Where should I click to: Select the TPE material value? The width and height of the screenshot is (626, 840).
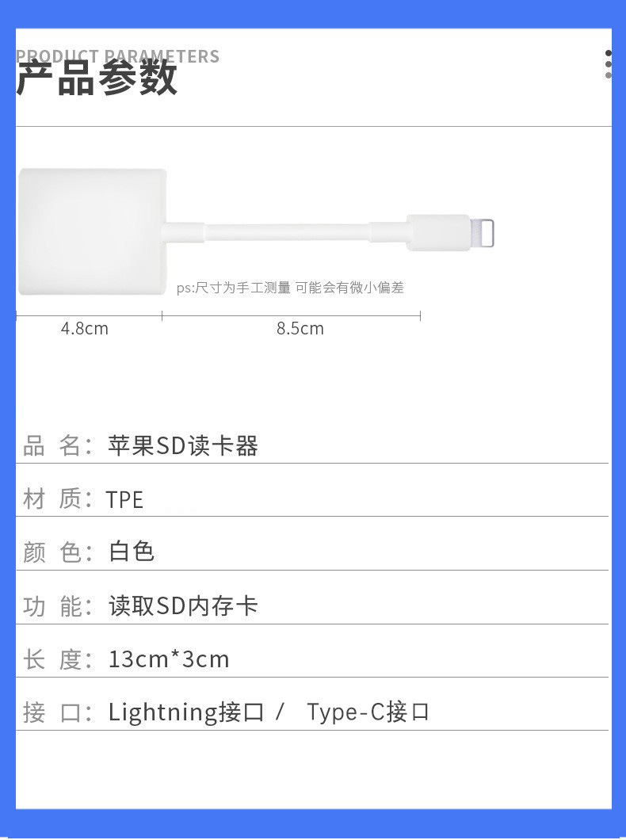(125, 500)
